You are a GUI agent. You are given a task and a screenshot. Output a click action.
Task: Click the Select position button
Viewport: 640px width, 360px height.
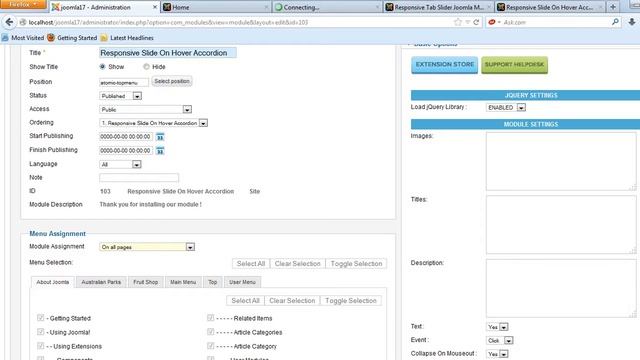pos(172,81)
